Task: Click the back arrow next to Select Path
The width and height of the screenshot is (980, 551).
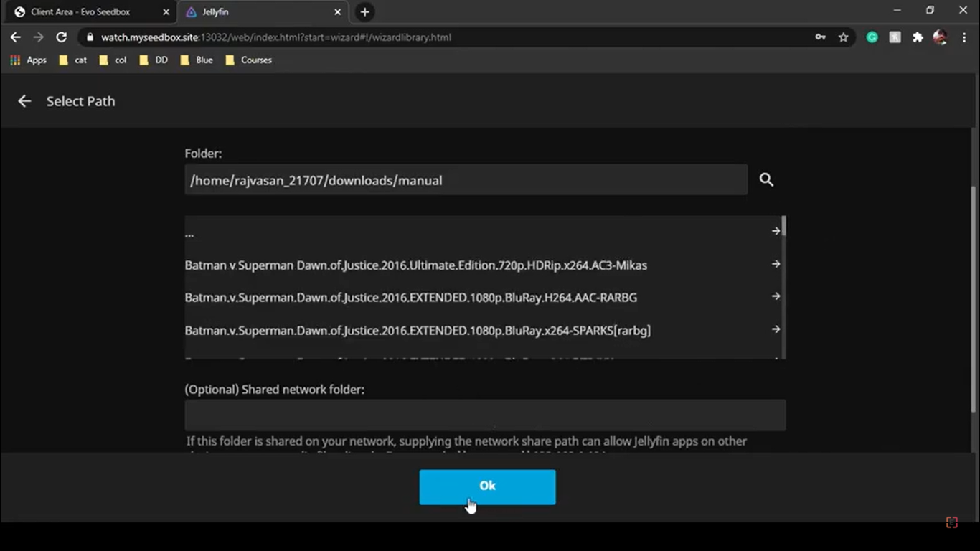Action: pyautogui.click(x=24, y=100)
